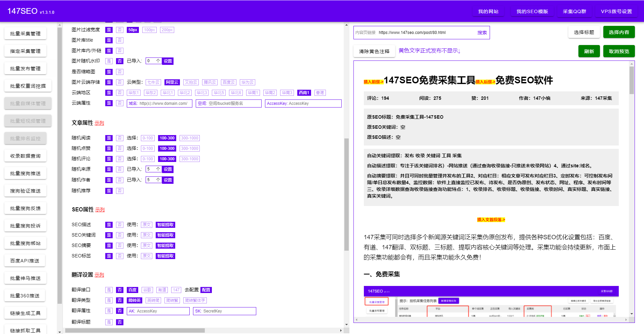Click 设置 for 随机作者

coord(168,180)
